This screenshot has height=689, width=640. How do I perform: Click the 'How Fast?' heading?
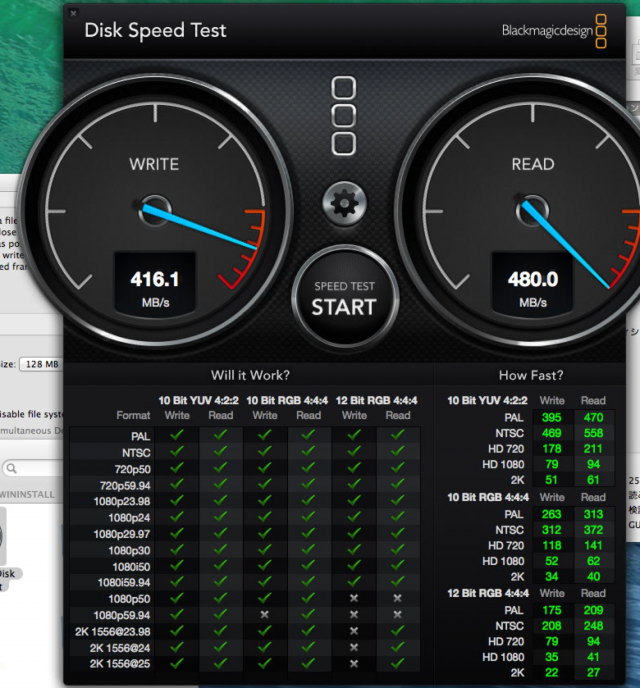(x=531, y=375)
